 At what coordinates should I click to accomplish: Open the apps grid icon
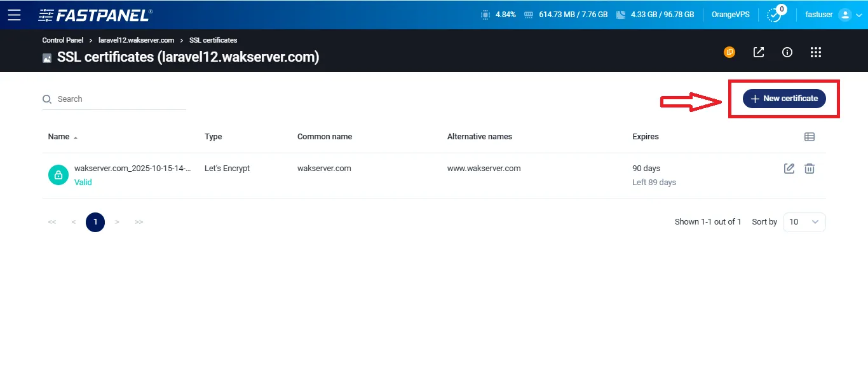pyautogui.click(x=816, y=52)
